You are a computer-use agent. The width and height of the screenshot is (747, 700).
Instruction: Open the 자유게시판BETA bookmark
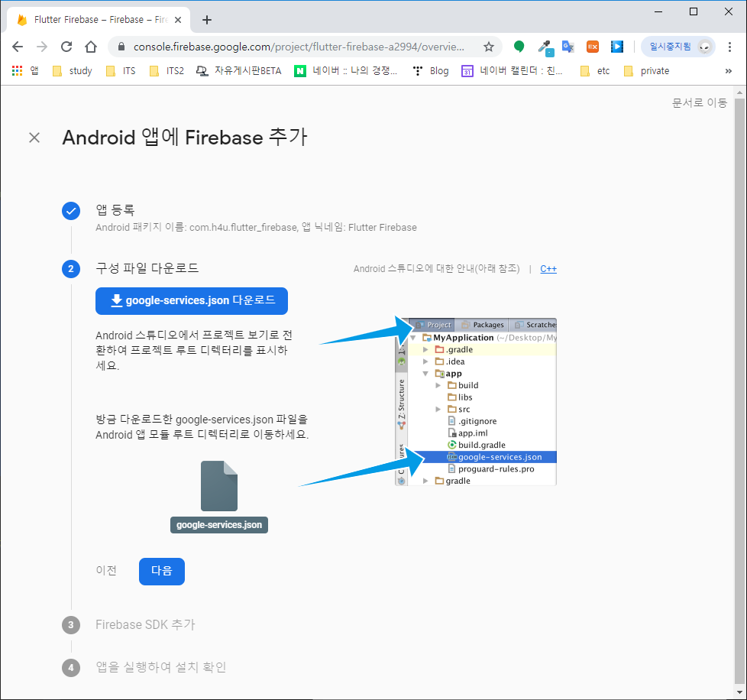pyautogui.click(x=239, y=71)
